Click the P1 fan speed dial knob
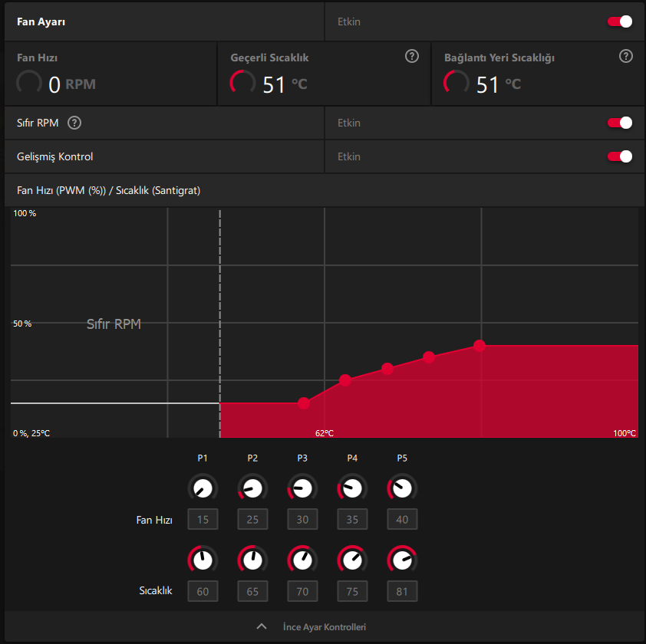Viewport: 646px width, 644px height. click(203, 489)
